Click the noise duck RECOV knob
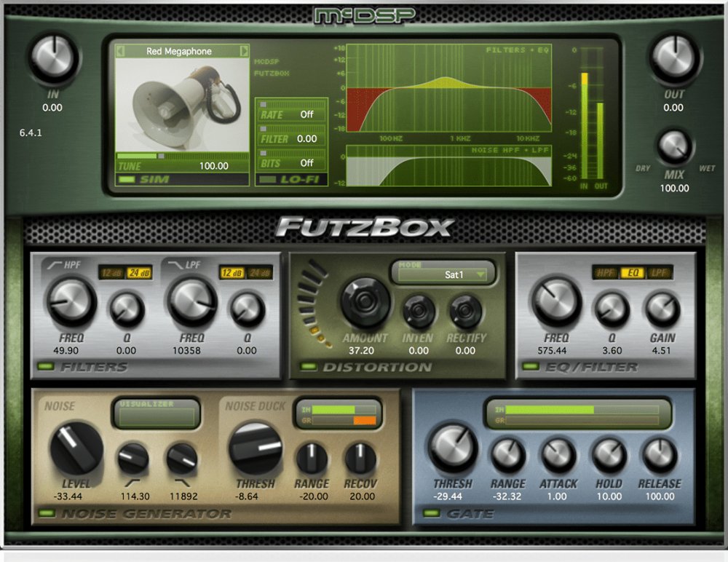 pyautogui.click(x=360, y=458)
